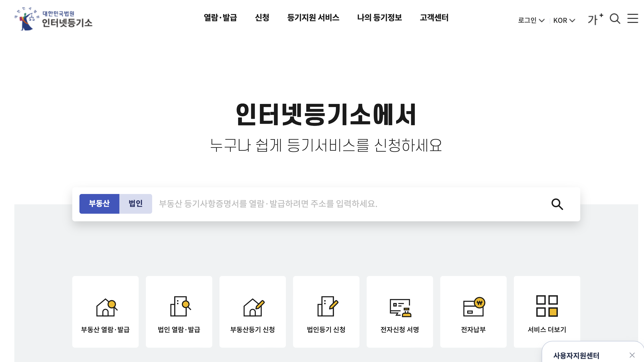Expand the 로그인 dropdown
The width and height of the screenshot is (644, 362).
click(x=531, y=20)
